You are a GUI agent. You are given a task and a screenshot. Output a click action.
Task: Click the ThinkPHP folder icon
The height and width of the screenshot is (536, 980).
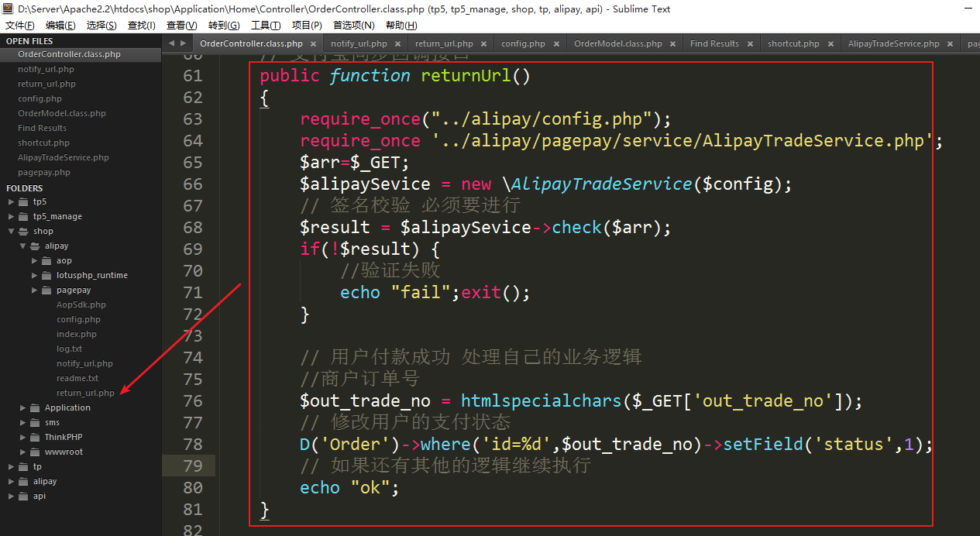point(35,437)
